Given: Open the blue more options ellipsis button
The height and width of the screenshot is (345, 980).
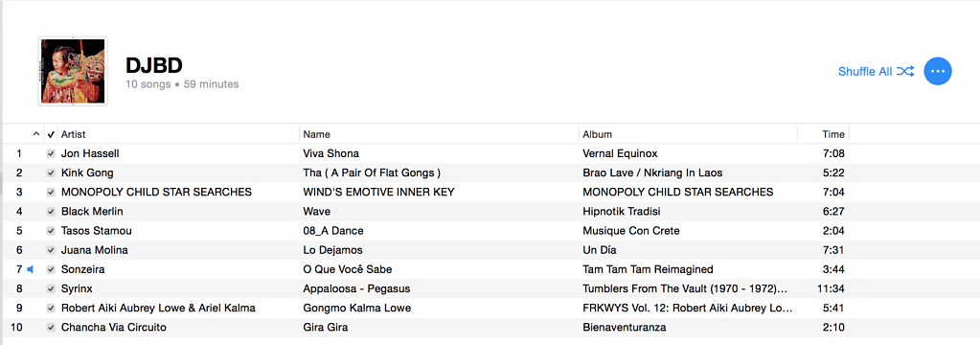Looking at the screenshot, I should [937, 71].
